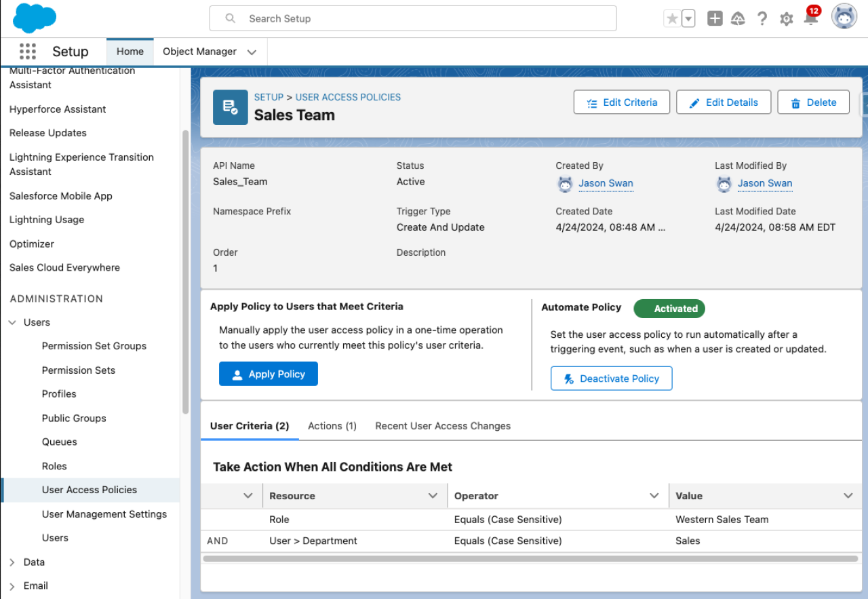Open the Operator column menu chevron

pyautogui.click(x=654, y=496)
